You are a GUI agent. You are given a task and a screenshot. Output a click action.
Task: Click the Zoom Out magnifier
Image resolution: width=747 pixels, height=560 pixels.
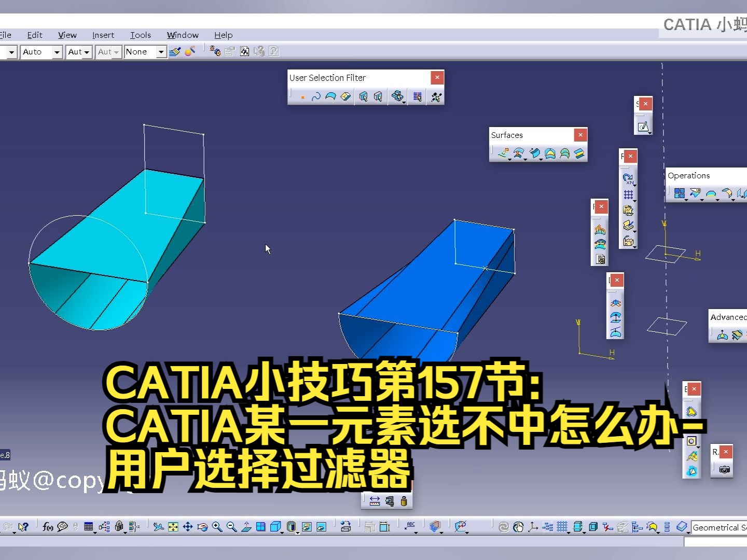tap(232, 527)
